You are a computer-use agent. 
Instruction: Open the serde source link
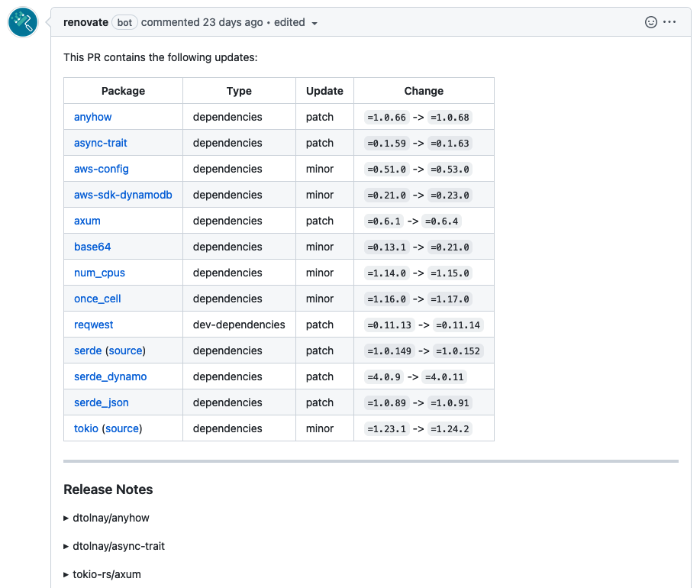point(124,351)
